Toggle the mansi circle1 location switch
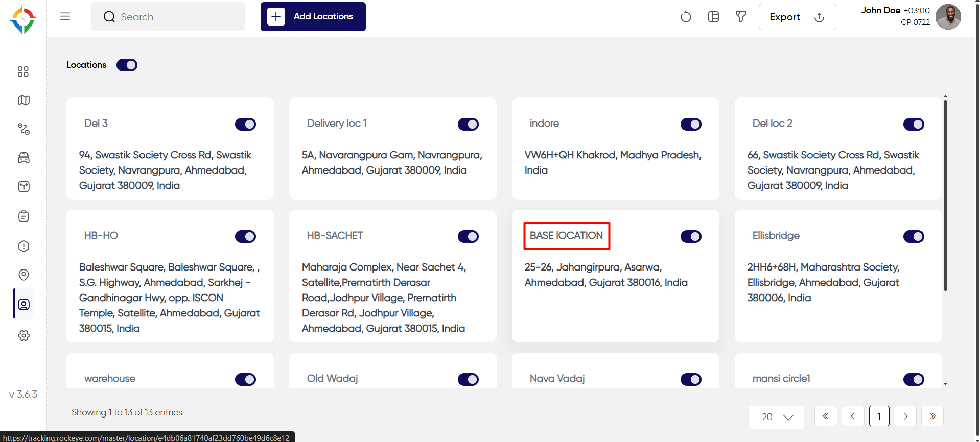The image size is (980, 442). click(x=914, y=379)
